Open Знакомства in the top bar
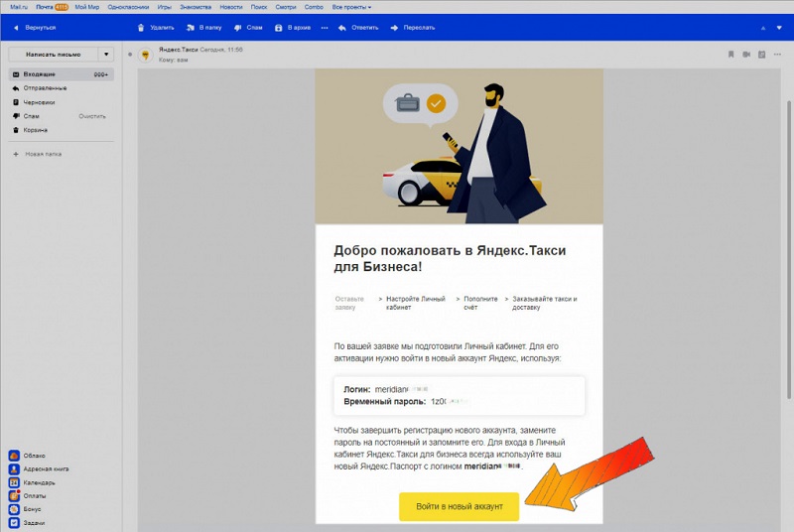 pos(196,7)
